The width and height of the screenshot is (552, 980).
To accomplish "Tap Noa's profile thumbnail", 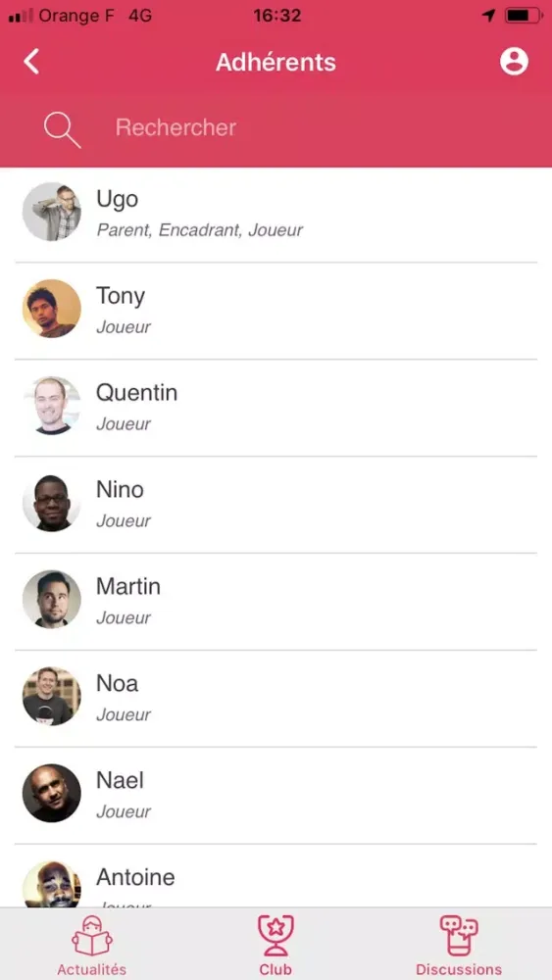I will (52, 696).
